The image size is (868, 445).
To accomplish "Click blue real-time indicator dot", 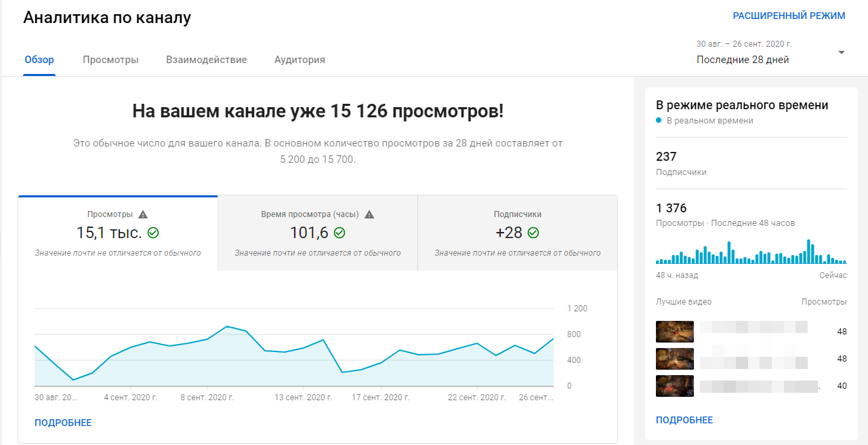I will point(659,121).
